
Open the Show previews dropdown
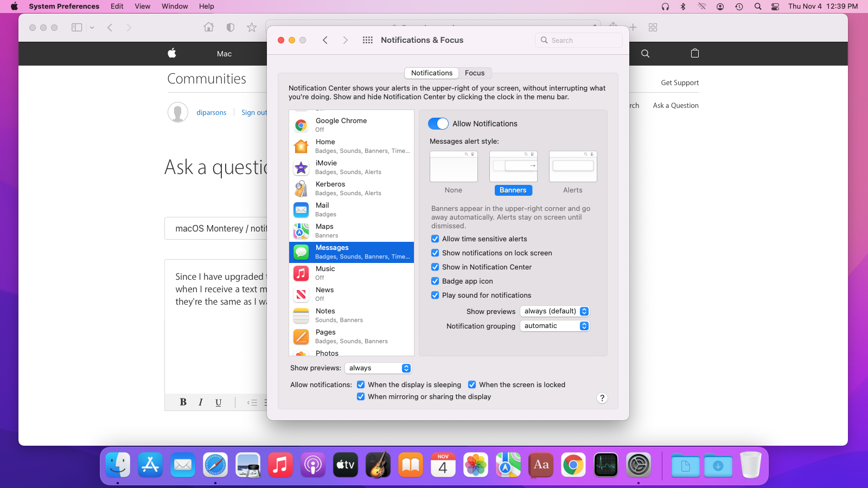pyautogui.click(x=554, y=311)
